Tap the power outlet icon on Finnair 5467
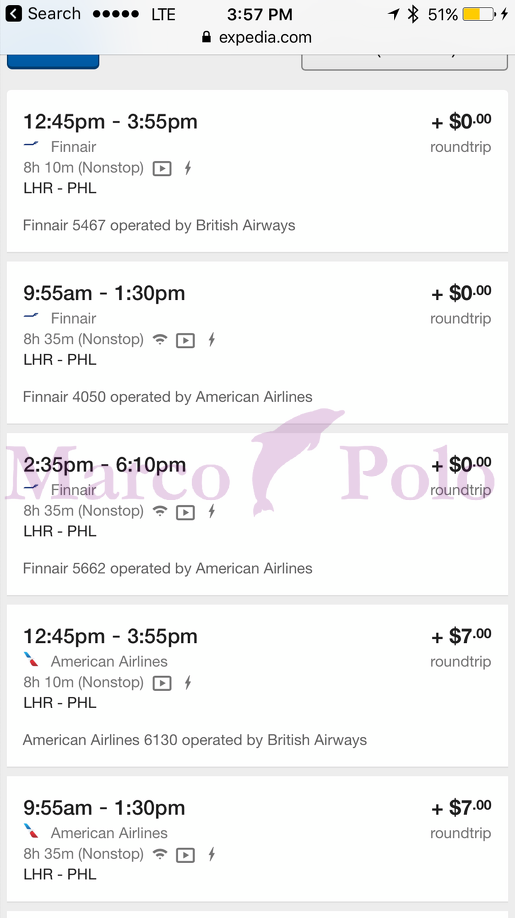Screen dimensions: 515x918 coord(188,169)
